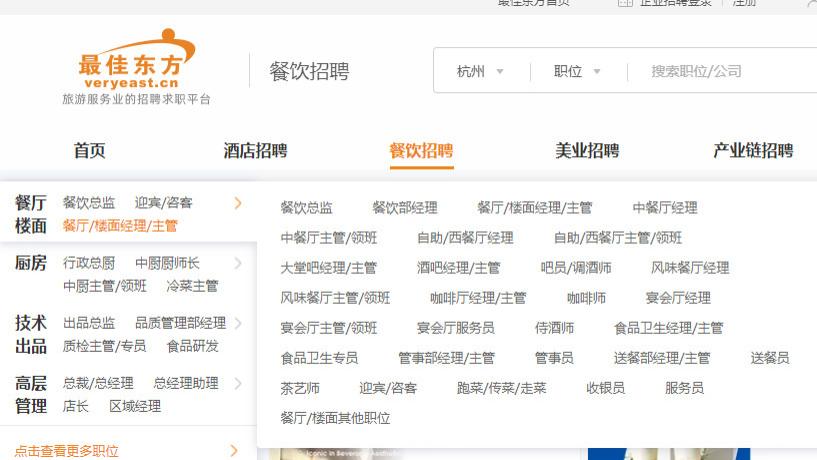Image resolution: width=817 pixels, height=460 pixels.
Task: Click the arrow beside 点击查看更多职位
Action: pyautogui.click(x=234, y=451)
